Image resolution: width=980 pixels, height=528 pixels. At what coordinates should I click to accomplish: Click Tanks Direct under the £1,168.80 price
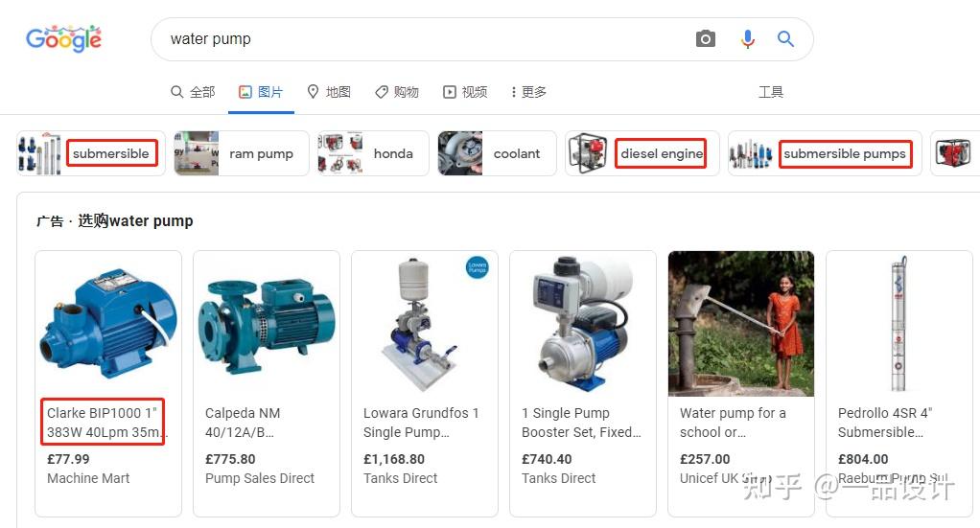click(x=400, y=478)
